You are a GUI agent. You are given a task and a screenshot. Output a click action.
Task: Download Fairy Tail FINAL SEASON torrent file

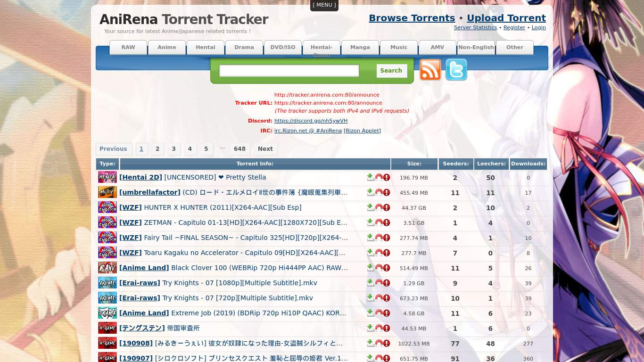pyautogui.click(x=371, y=238)
